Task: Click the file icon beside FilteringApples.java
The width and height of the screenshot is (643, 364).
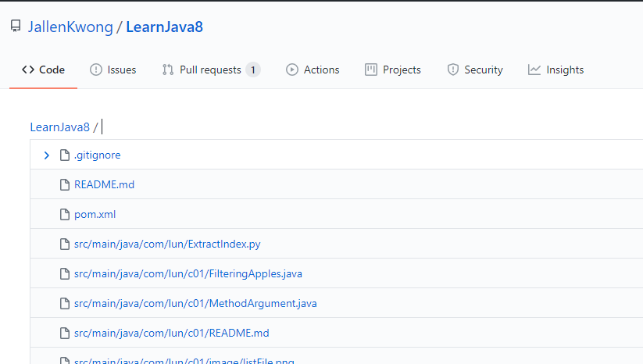Action: click(x=65, y=273)
